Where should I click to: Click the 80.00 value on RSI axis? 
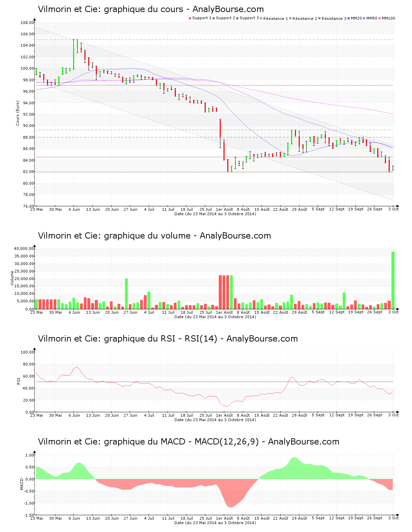click(28, 364)
